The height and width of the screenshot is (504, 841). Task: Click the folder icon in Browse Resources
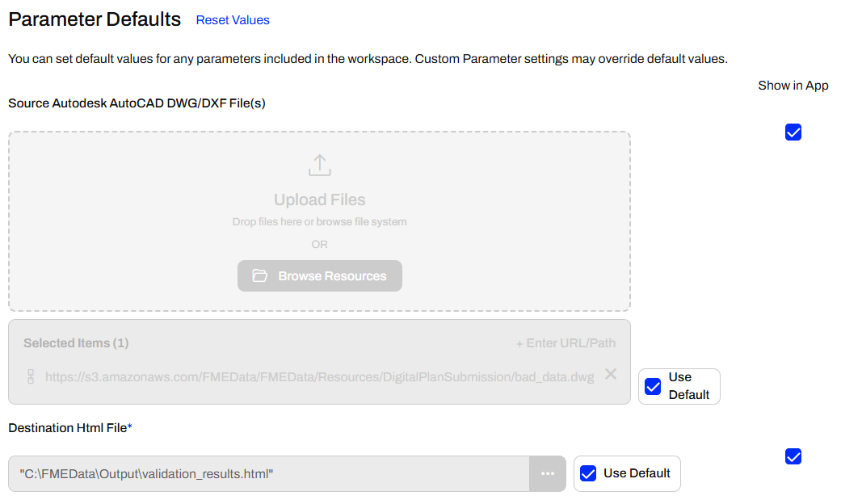(x=259, y=276)
